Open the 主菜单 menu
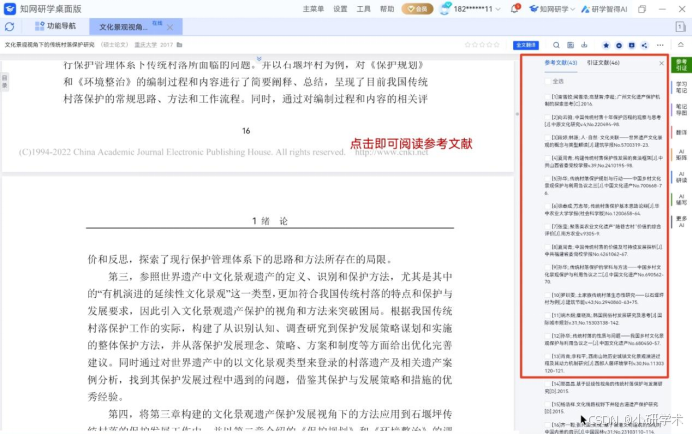This screenshot has width=692, height=434. click(313, 9)
